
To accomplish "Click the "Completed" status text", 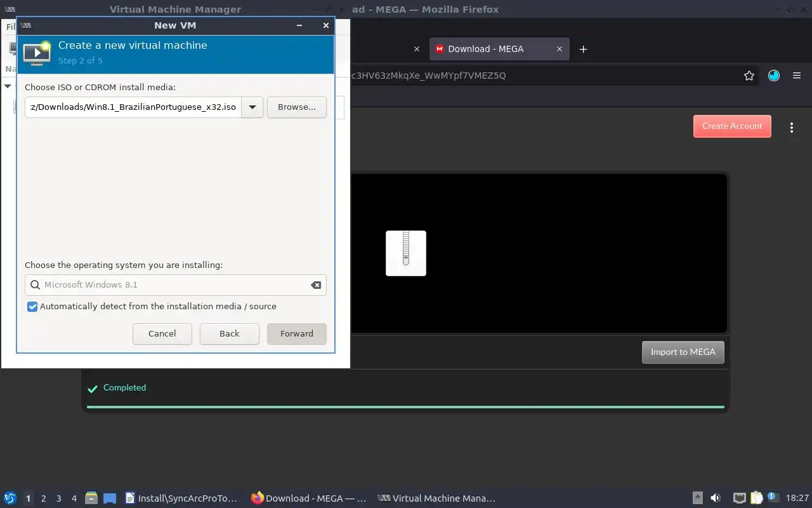I will (x=124, y=388).
